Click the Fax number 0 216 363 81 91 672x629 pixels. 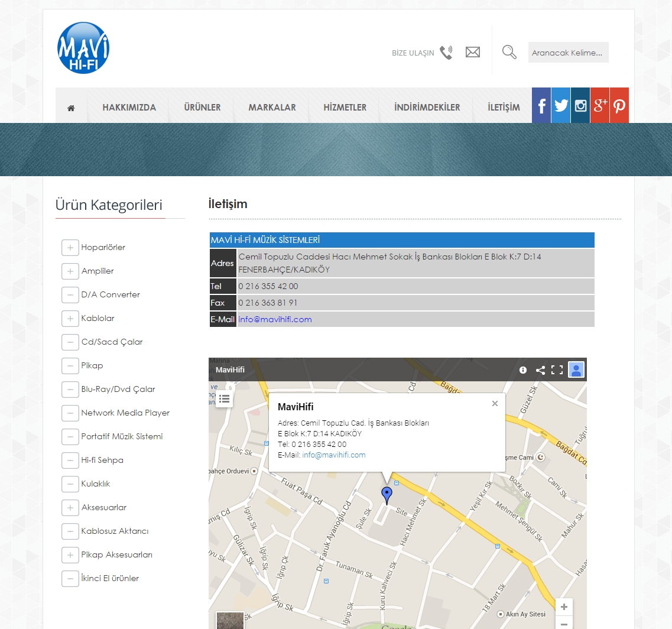click(268, 303)
